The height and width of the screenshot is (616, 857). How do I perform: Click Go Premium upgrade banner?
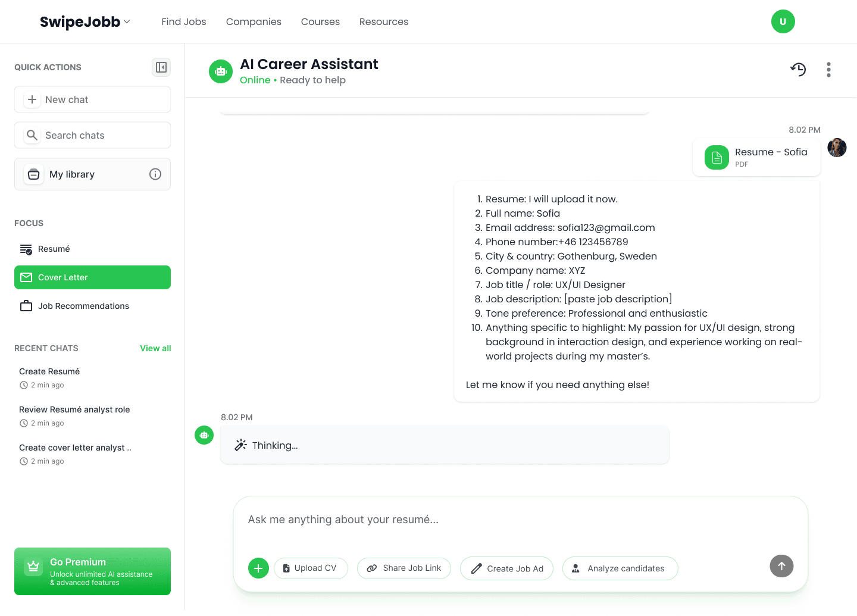tap(92, 571)
